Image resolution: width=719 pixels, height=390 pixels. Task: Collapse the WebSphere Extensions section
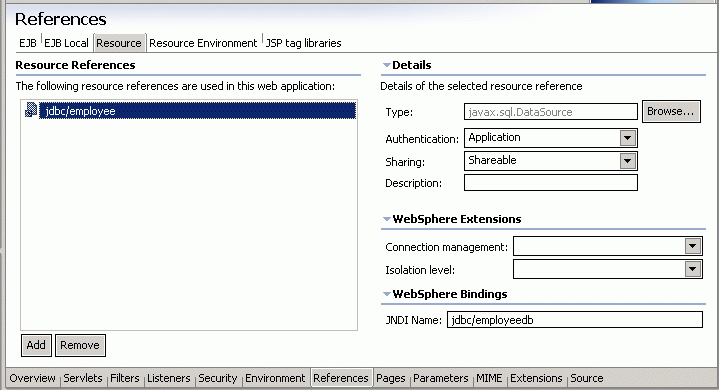pyautogui.click(x=387, y=219)
